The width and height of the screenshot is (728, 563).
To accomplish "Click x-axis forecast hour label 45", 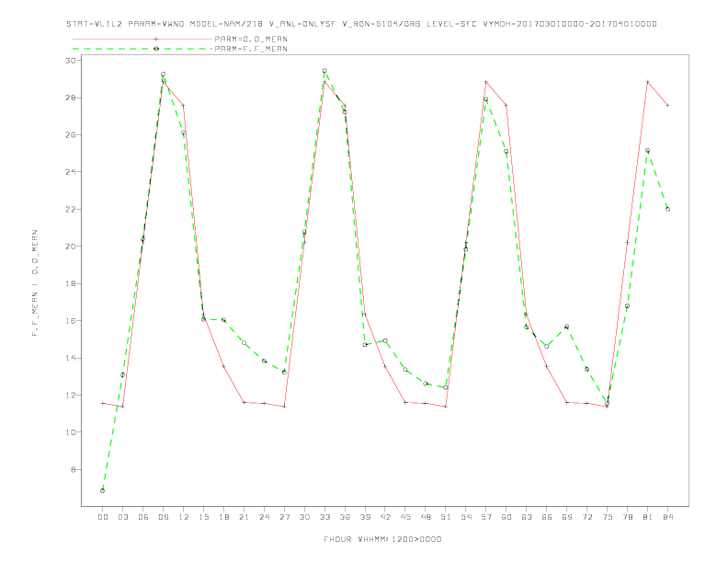I will [405, 517].
